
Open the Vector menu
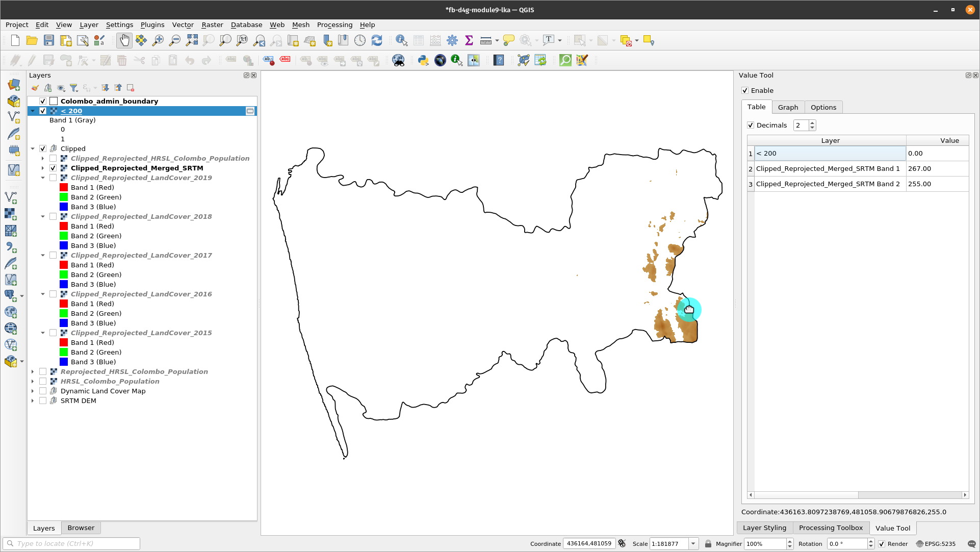[x=183, y=25]
